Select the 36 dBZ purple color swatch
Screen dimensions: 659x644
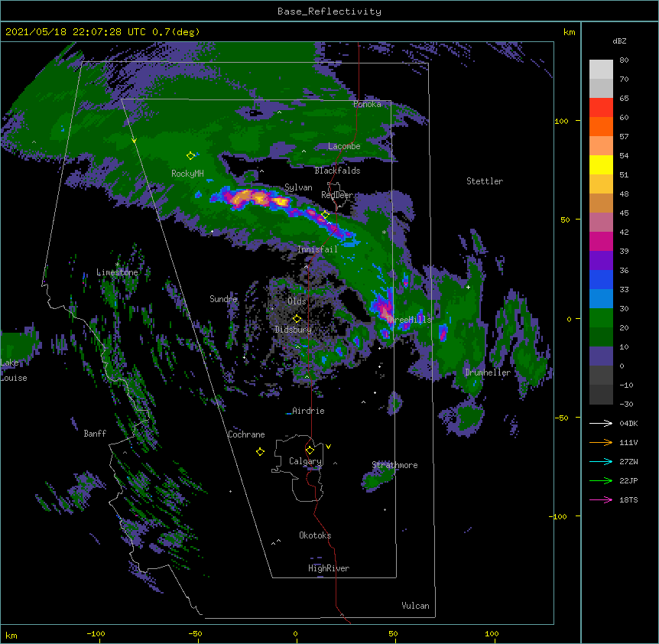tap(601, 260)
